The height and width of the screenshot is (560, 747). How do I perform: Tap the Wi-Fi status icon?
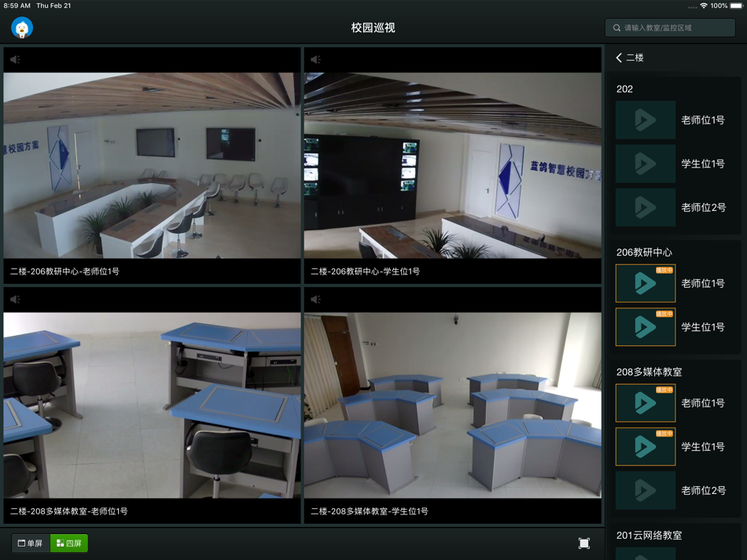703,6
